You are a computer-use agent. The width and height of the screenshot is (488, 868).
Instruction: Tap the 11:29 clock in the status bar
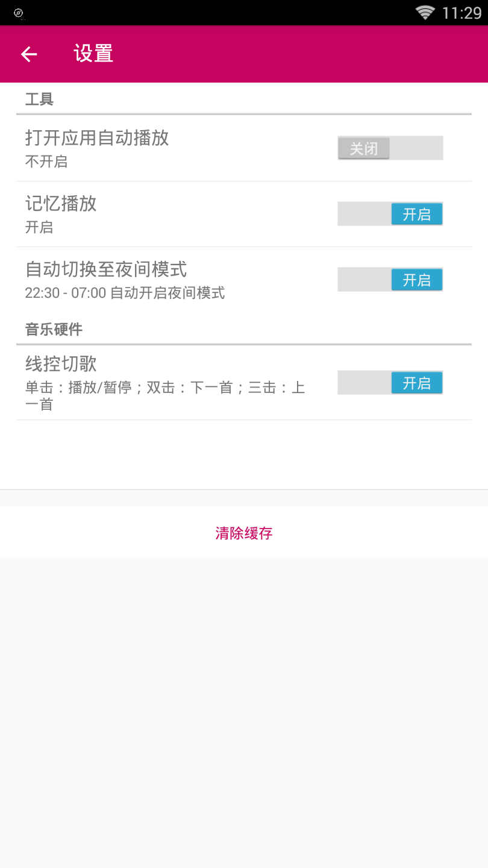[x=461, y=13]
